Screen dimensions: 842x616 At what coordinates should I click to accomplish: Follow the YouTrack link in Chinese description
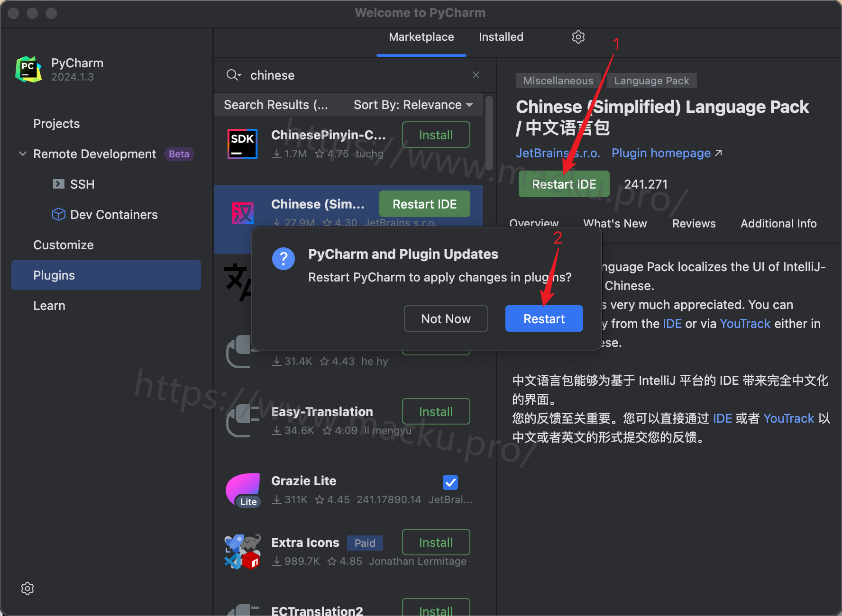coord(788,418)
